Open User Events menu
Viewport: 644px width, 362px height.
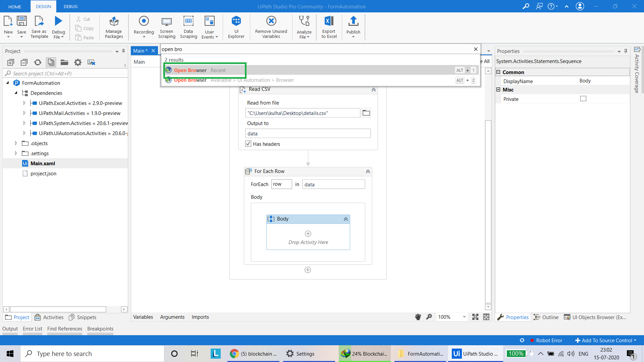209,27
